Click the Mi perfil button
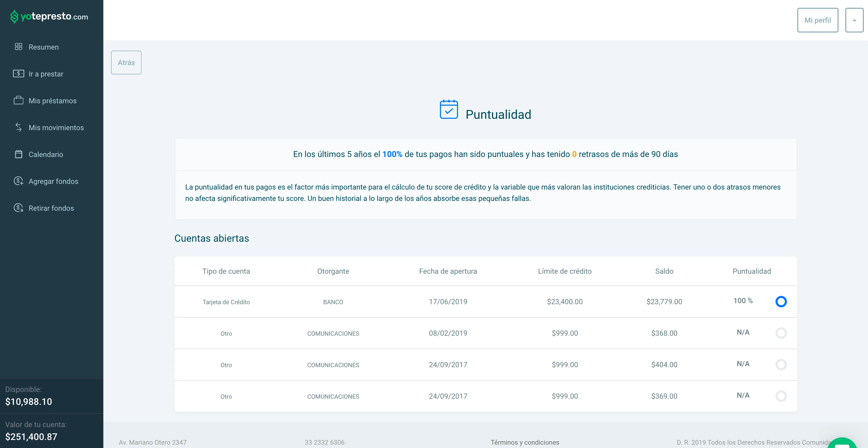The image size is (868, 448). coord(817,20)
